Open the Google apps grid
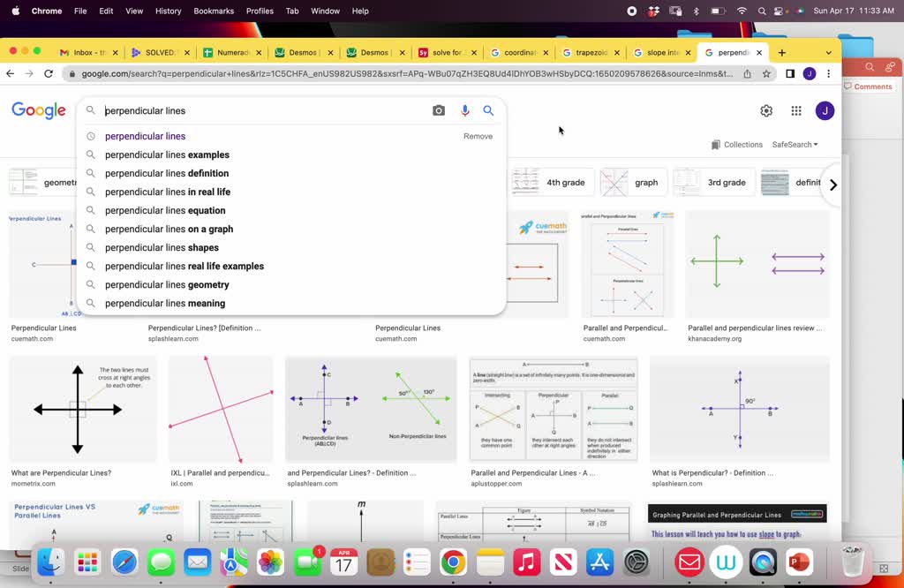 795,110
